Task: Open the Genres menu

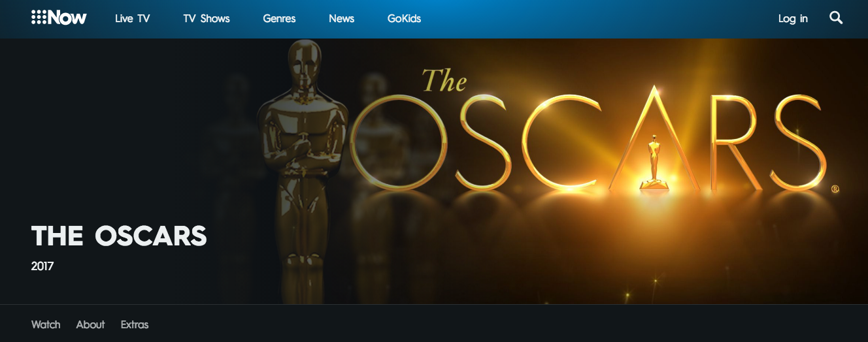Action: (x=279, y=18)
